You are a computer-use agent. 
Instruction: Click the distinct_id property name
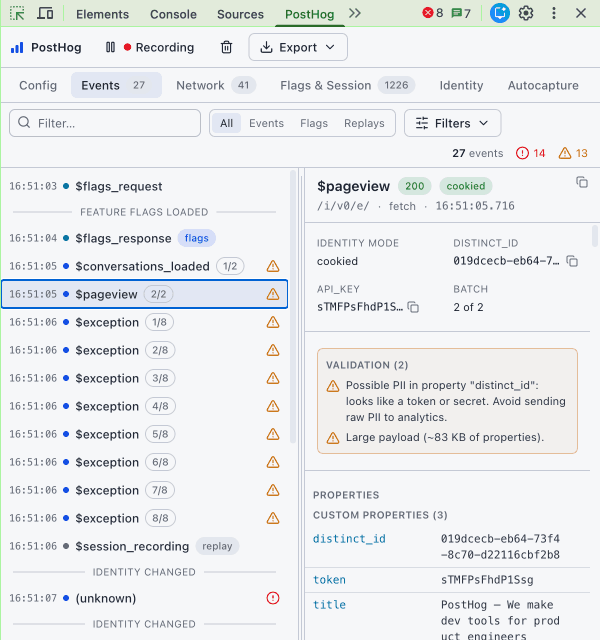click(349, 538)
